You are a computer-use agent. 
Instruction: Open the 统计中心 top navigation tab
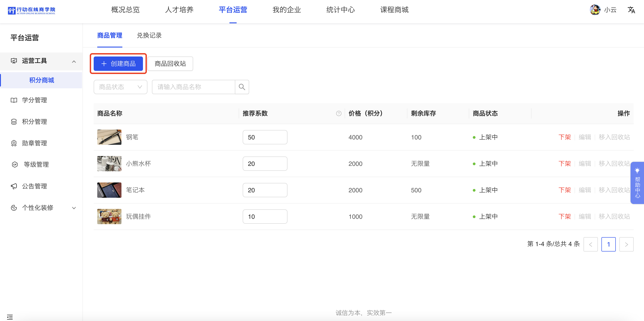coord(341,10)
